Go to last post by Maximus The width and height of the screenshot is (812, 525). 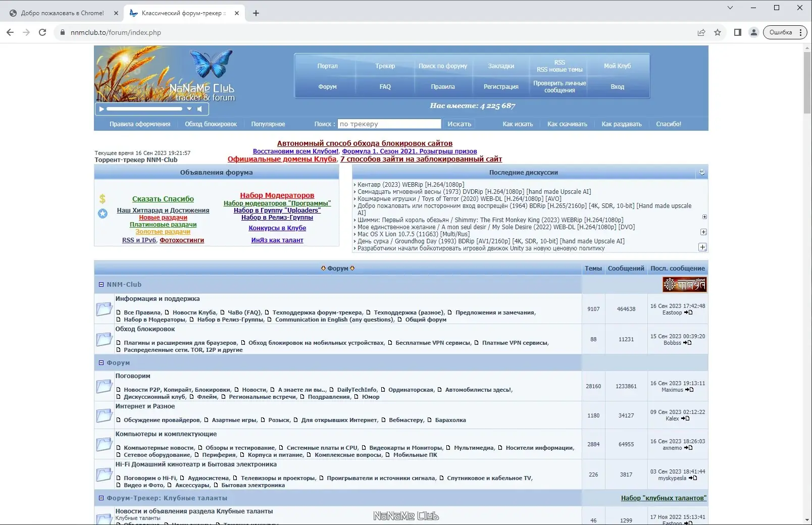click(x=689, y=390)
